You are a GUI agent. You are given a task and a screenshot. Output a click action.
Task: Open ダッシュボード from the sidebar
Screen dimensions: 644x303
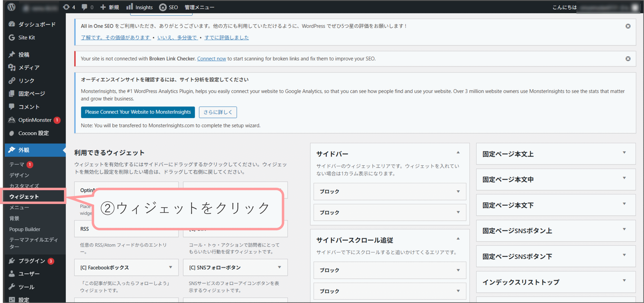[37, 24]
